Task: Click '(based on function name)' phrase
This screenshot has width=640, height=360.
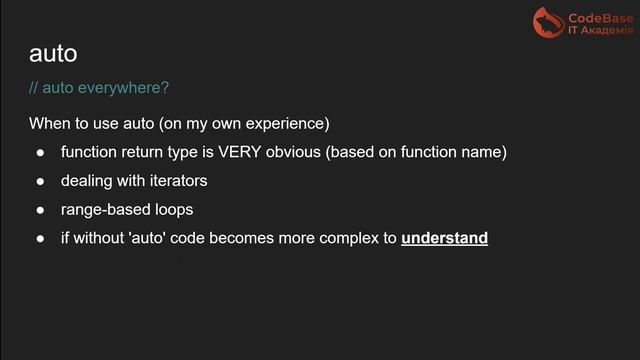Action: click(x=416, y=152)
